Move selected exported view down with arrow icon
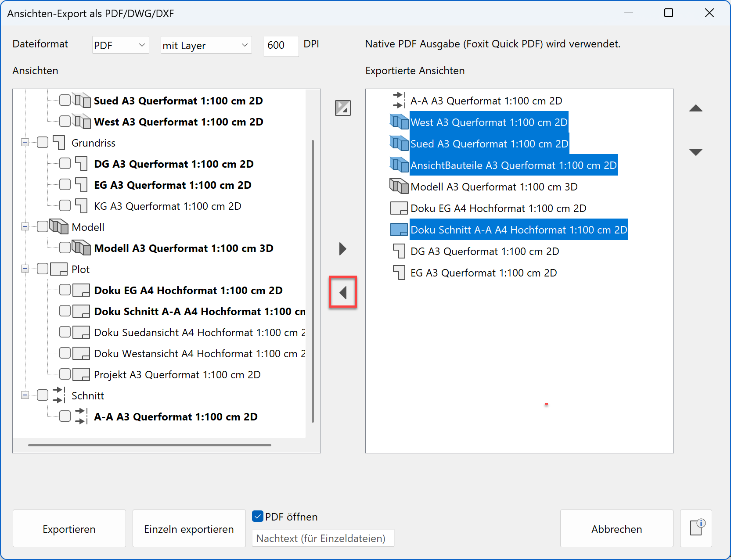731x560 pixels. coord(696,151)
